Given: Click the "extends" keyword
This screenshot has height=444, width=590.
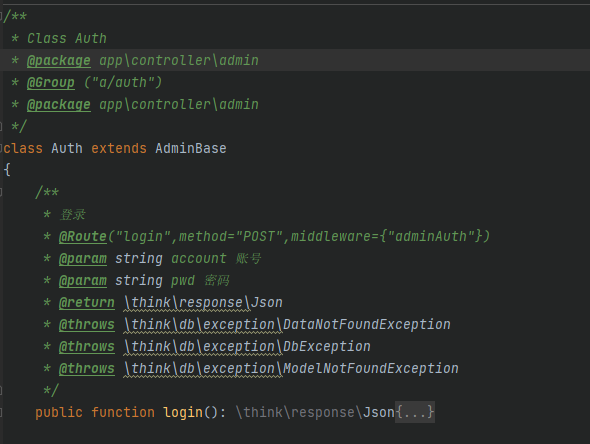Looking at the screenshot, I should tap(119, 148).
